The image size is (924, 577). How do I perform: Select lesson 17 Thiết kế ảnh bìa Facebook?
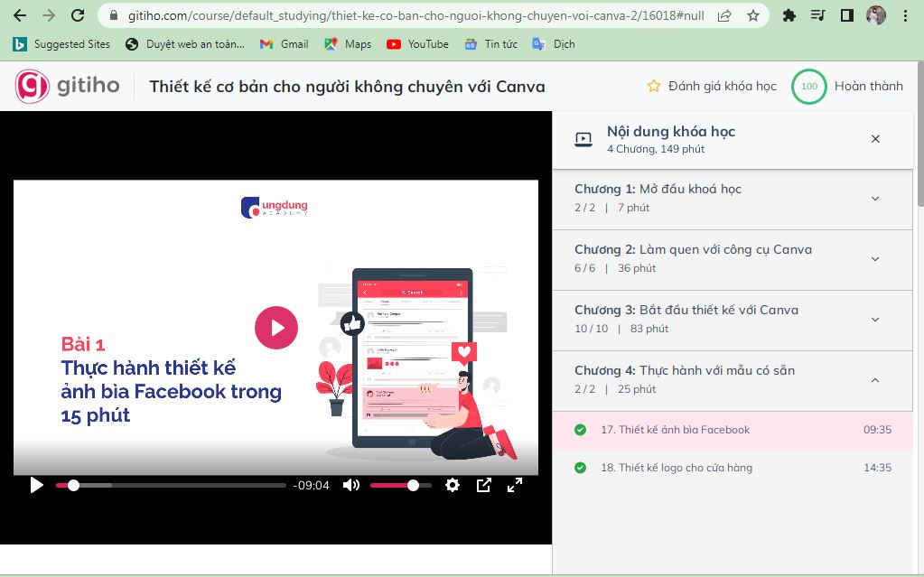(675, 430)
